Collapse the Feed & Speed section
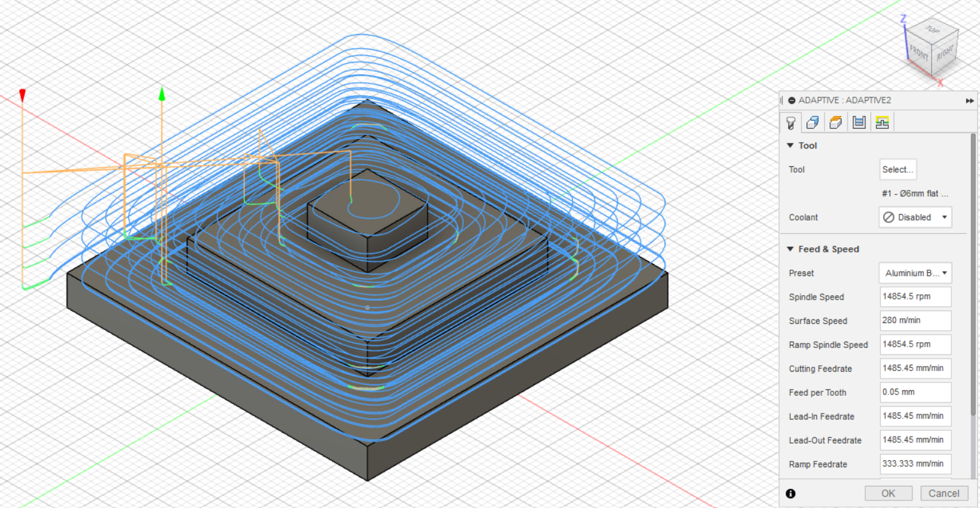 790,249
